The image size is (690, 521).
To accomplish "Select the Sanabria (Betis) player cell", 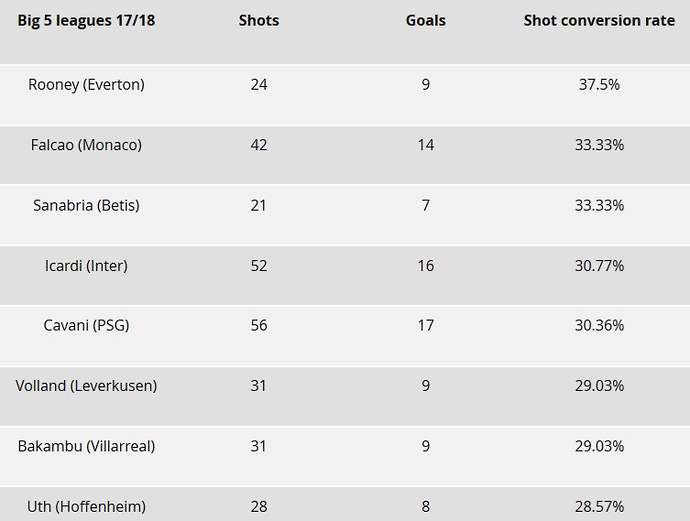I will [86, 205].
